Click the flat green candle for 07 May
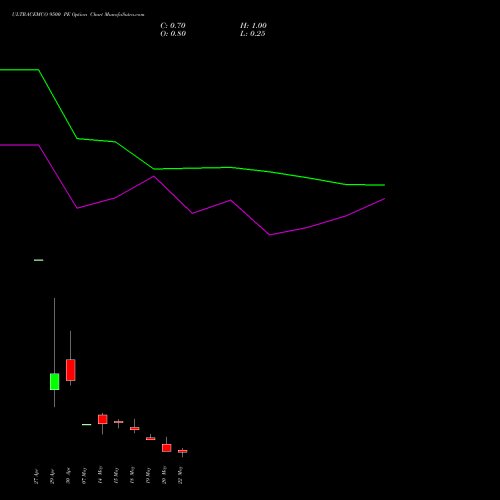Viewport: 500px width, 500px height. (87, 424)
